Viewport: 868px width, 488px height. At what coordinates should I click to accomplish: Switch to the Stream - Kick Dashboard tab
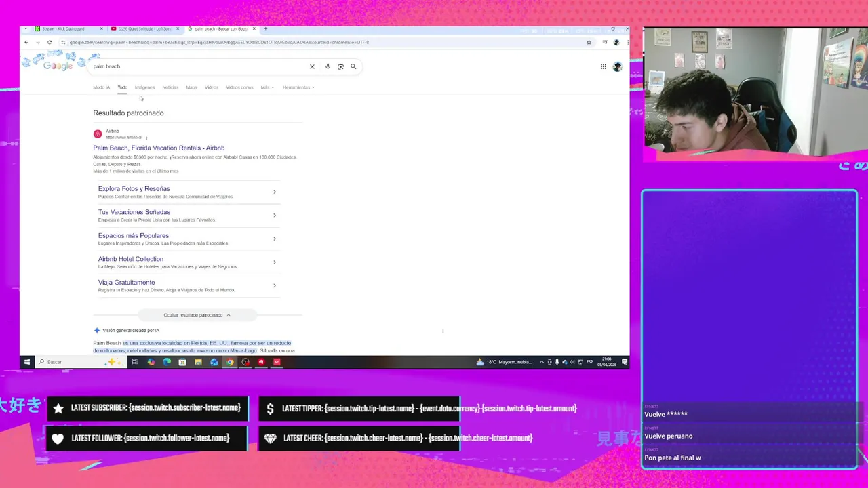coord(66,28)
